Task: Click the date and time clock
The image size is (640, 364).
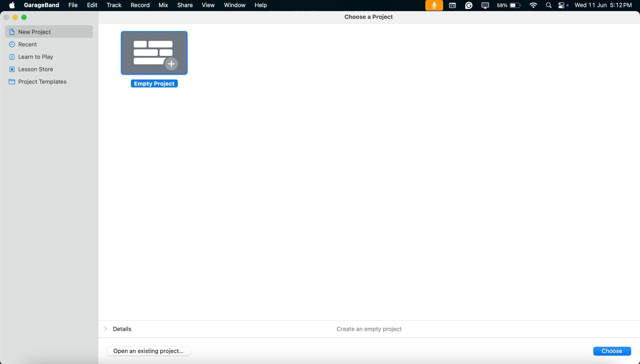Action: click(603, 5)
